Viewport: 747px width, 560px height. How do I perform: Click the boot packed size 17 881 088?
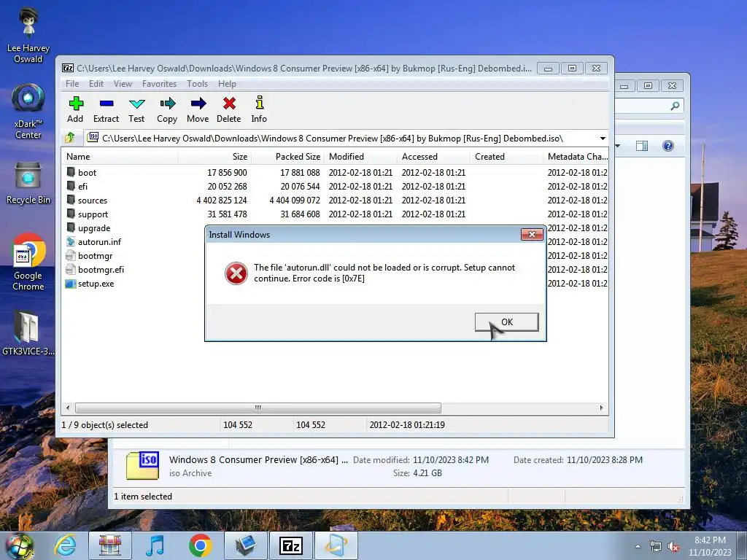[x=300, y=172]
